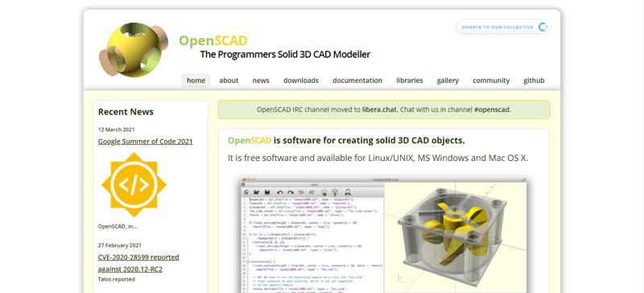Image resolution: width=644 pixels, height=293 pixels.
Task: Click the OpenSCAD logo sphere icon
Action: pos(133,50)
